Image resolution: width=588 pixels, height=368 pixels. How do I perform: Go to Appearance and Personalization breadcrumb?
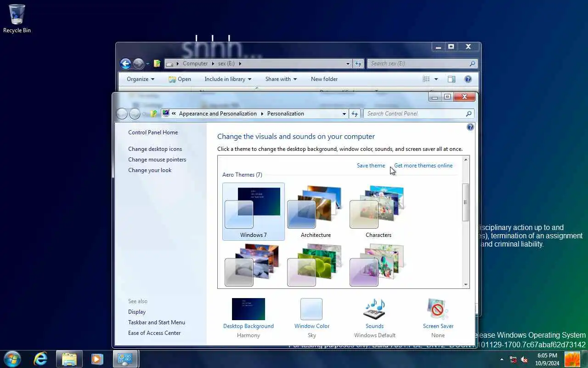click(x=218, y=114)
